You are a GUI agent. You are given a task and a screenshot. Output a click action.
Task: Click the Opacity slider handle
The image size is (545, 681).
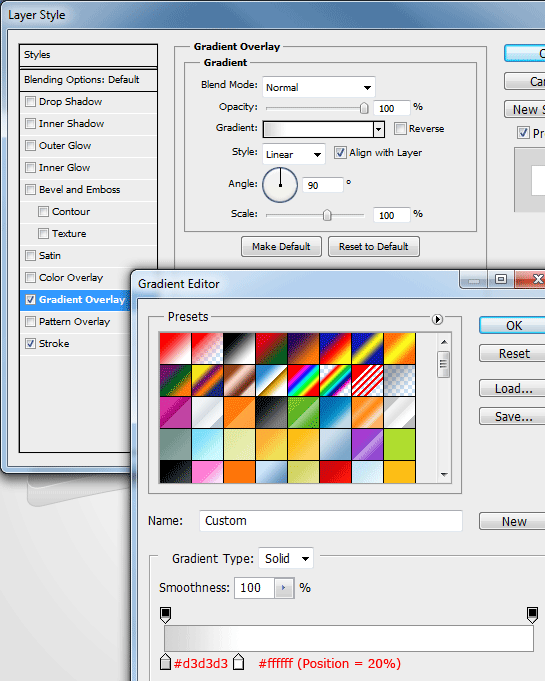(x=364, y=108)
